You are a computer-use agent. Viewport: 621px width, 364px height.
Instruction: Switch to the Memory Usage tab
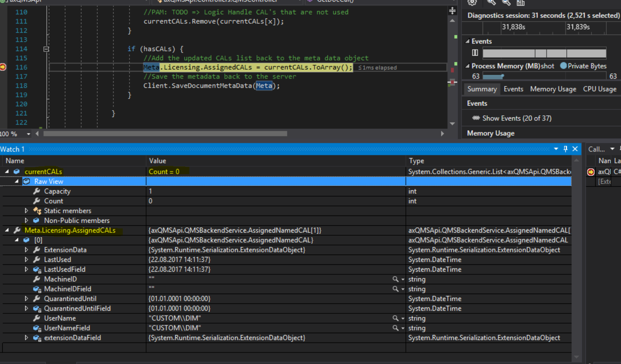point(553,89)
